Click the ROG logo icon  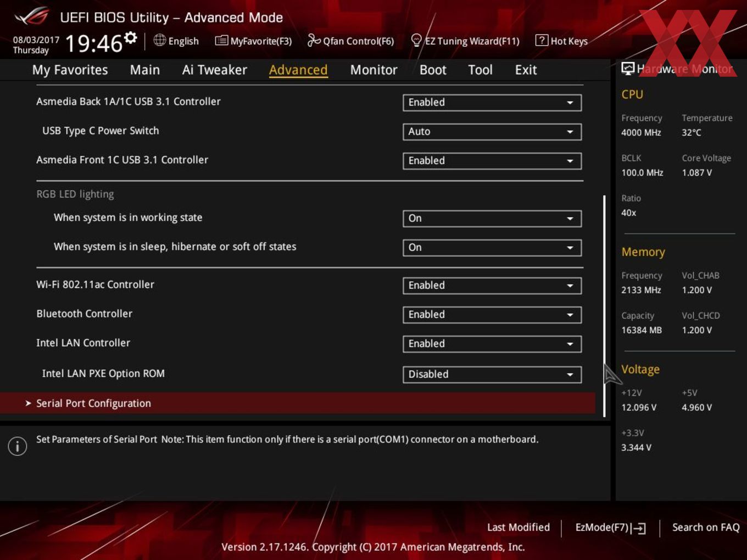tap(32, 16)
